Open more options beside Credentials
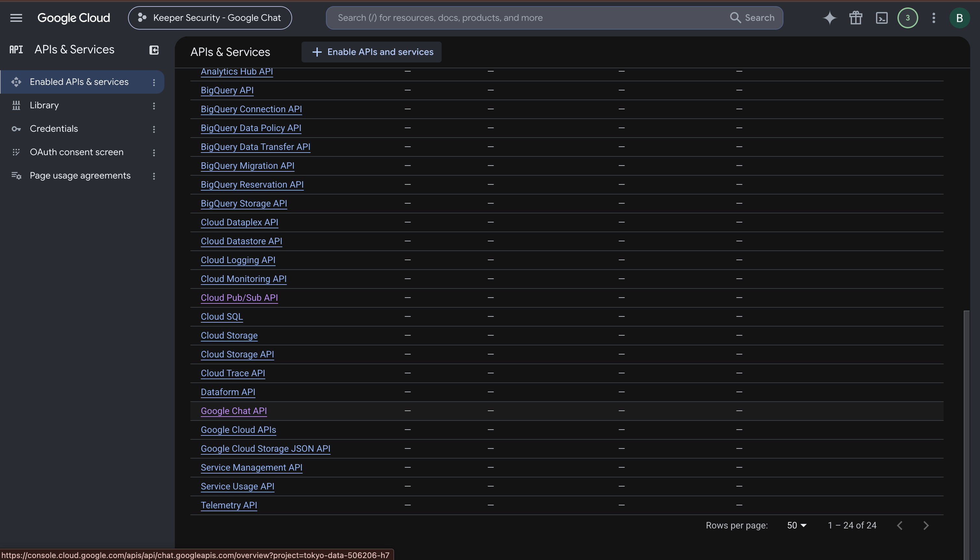 [x=154, y=129]
